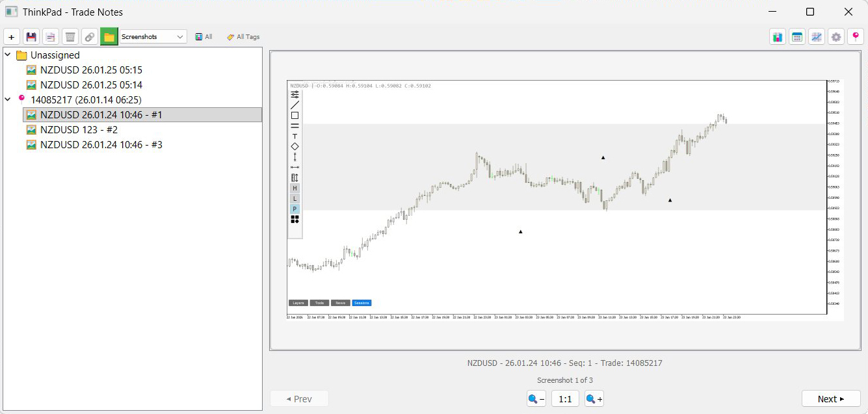Screen dimensions: 868x414
Task: Click the chain link icon
Action: pos(90,37)
